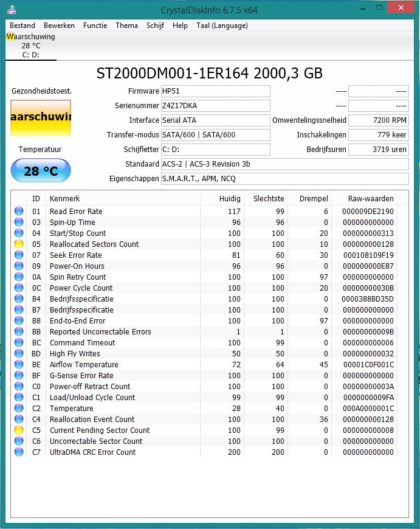Image resolution: width=420 pixels, height=529 pixels.
Task: Click the Schijfletter field C: D:
Action: pos(216,150)
